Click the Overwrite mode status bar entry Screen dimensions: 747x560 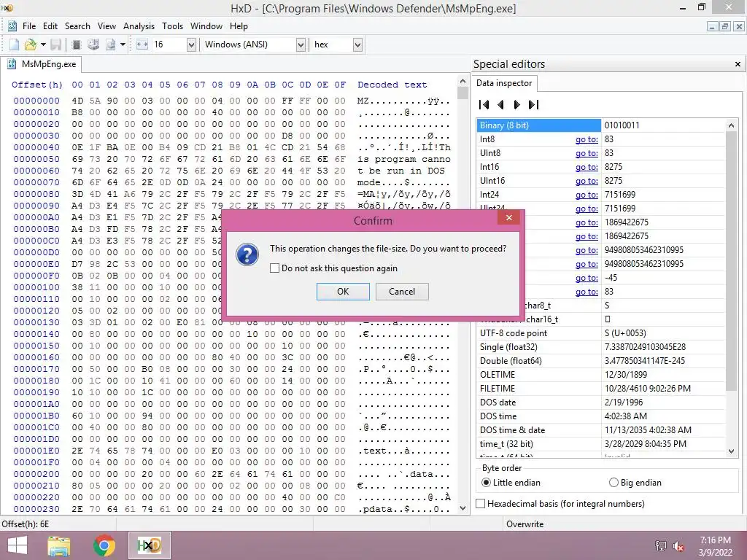click(525, 524)
